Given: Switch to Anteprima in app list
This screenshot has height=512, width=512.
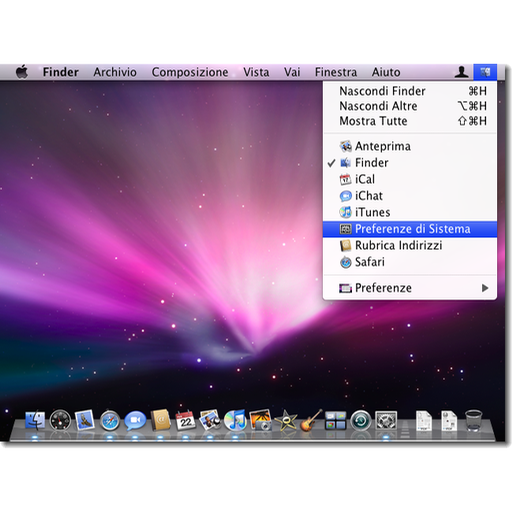Looking at the screenshot, I should point(410,146).
